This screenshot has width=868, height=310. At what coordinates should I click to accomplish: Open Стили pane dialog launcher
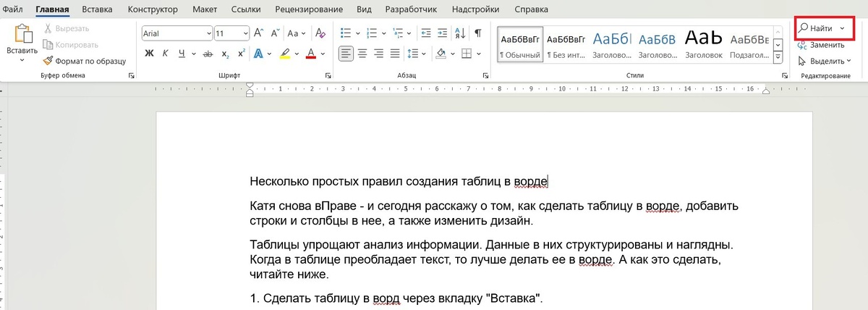pyautogui.click(x=785, y=75)
